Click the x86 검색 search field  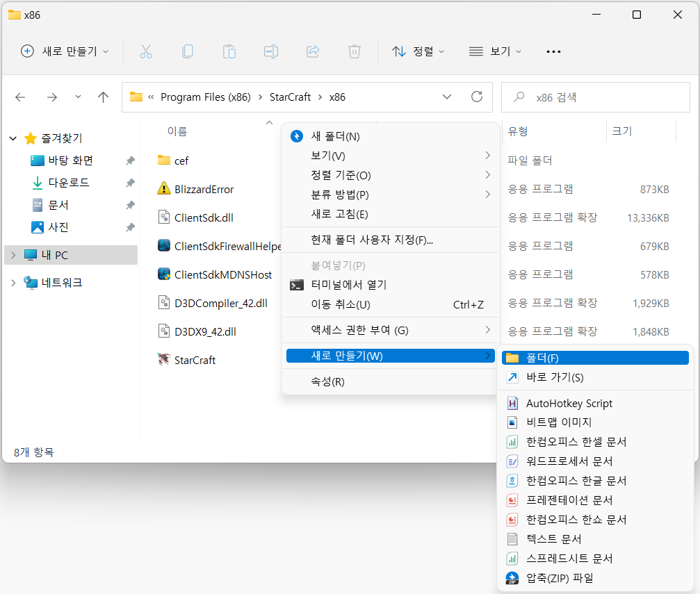[x=596, y=97]
